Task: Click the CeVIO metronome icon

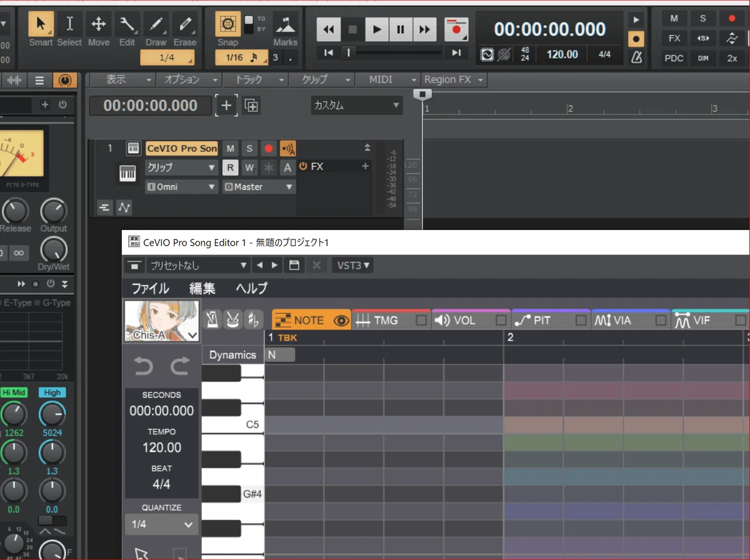Action: [x=212, y=319]
